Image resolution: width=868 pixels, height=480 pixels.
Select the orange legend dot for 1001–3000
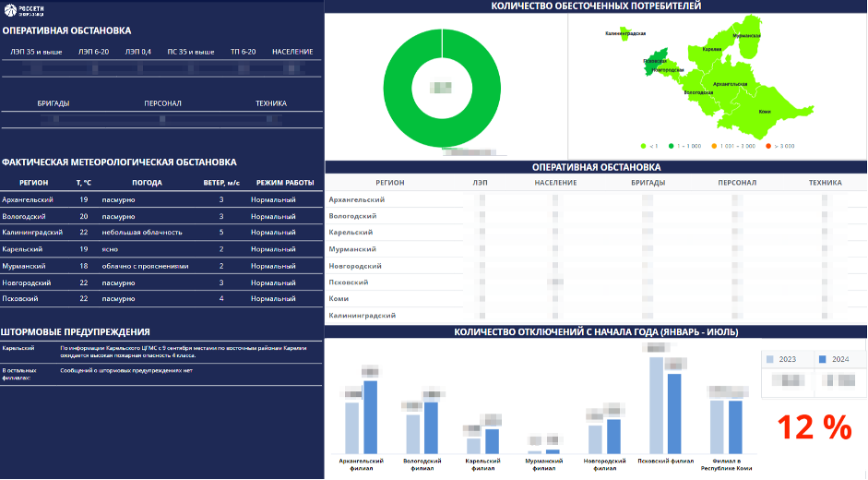[x=714, y=147]
